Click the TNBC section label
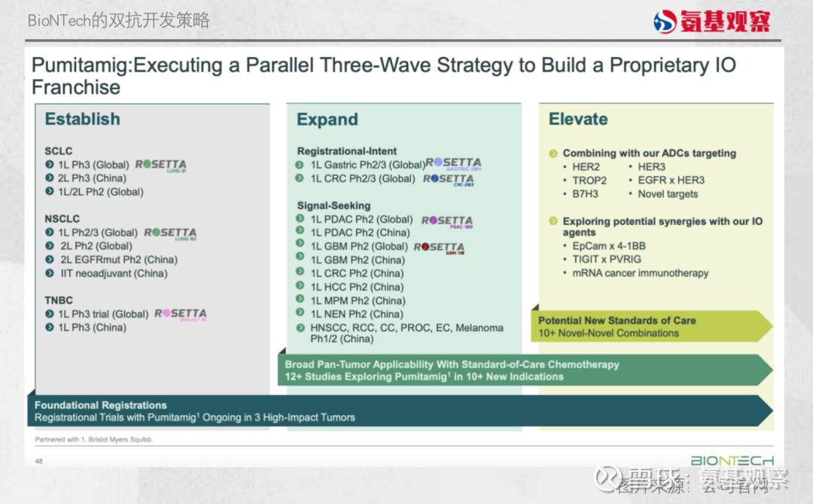 pyautogui.click(x=59, y=300)
